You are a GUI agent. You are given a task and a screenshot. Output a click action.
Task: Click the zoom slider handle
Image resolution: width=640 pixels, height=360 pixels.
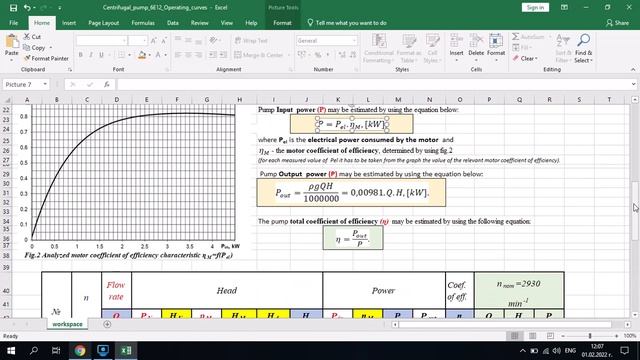[590, 336]
